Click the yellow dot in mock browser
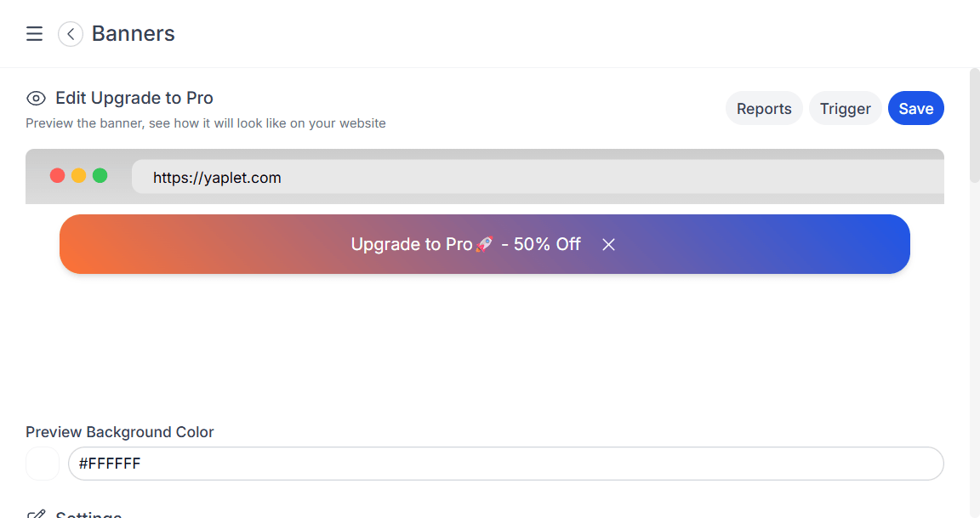This screenshot has height=518, width=980. tap(79, 176)
